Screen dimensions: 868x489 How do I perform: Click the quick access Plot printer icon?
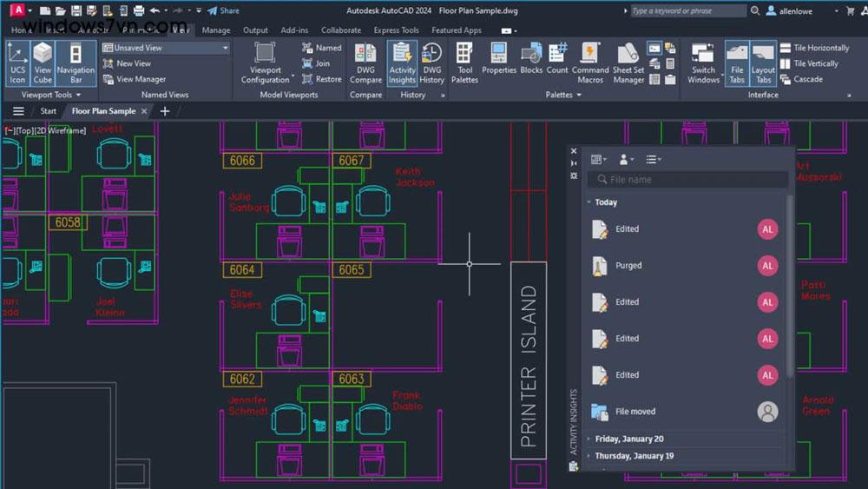138,10
